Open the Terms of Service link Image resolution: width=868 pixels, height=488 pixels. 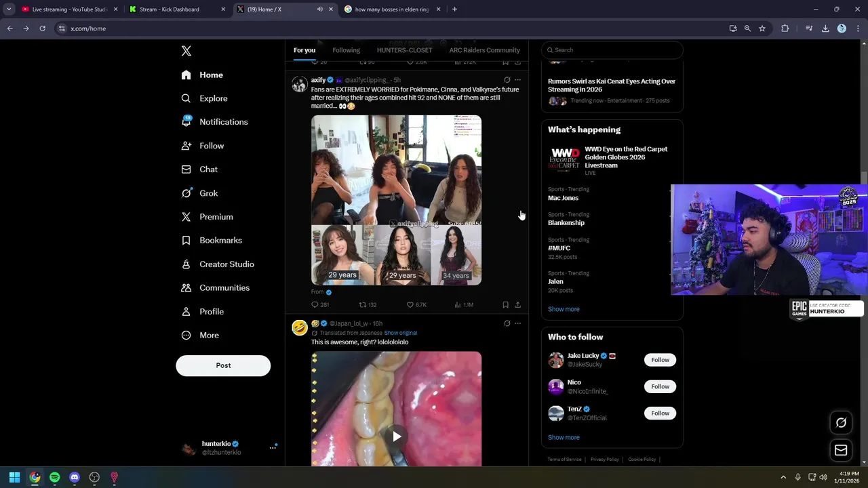coord(564,460)
